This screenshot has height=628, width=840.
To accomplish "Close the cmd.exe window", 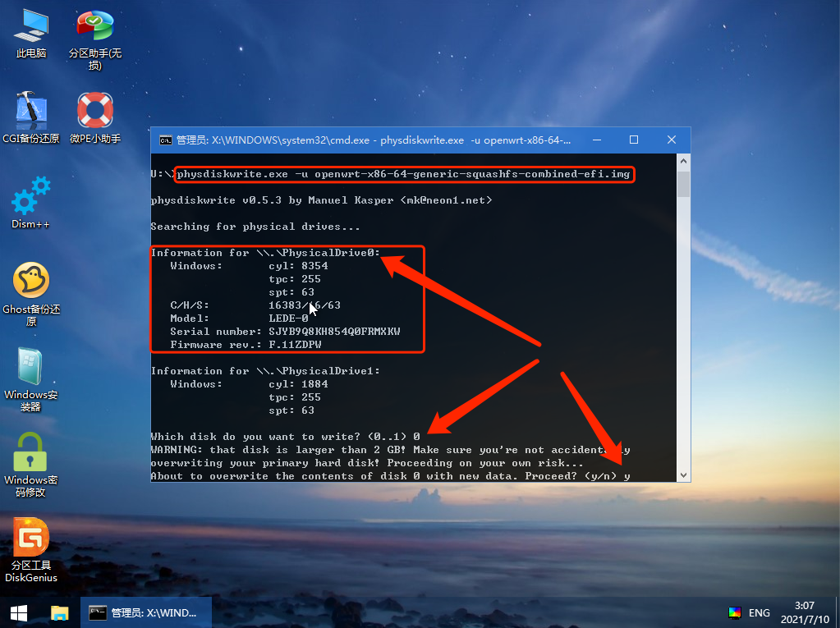I will (x=671, y=140).
